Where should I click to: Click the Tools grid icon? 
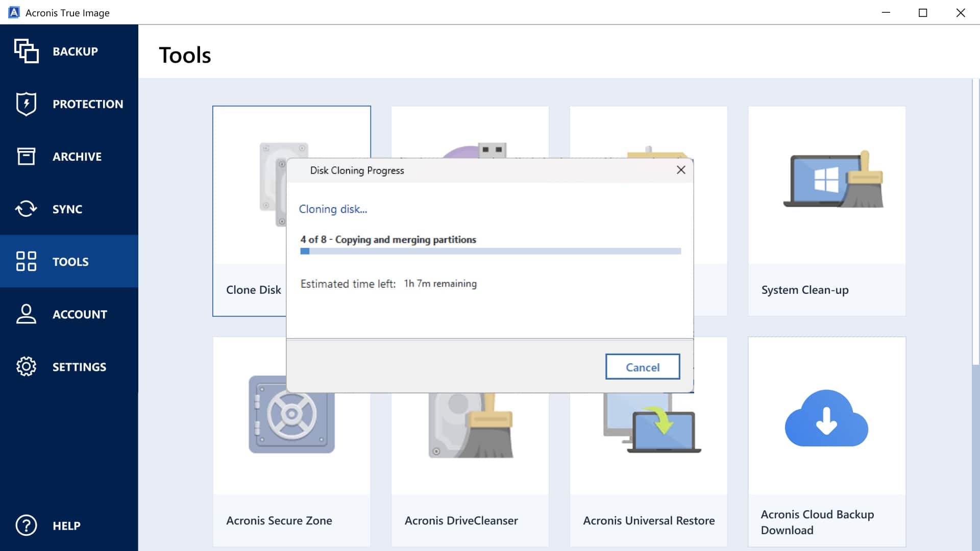26,261
